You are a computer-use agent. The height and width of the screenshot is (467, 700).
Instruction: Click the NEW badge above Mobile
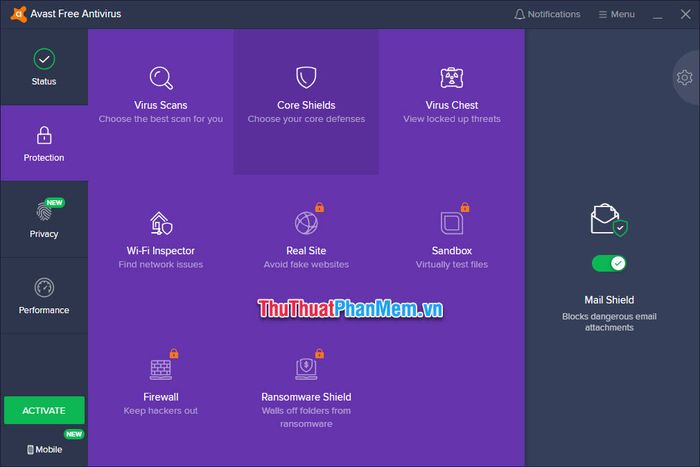74,434
